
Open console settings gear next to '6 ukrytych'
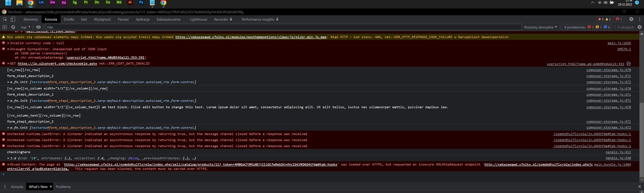coord(639,27)
